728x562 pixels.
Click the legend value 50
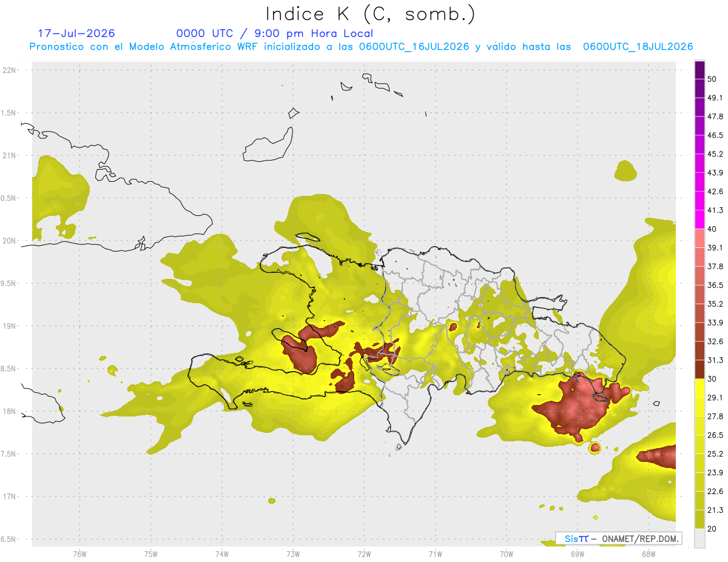pyautogui.click(x=712, y=79)
